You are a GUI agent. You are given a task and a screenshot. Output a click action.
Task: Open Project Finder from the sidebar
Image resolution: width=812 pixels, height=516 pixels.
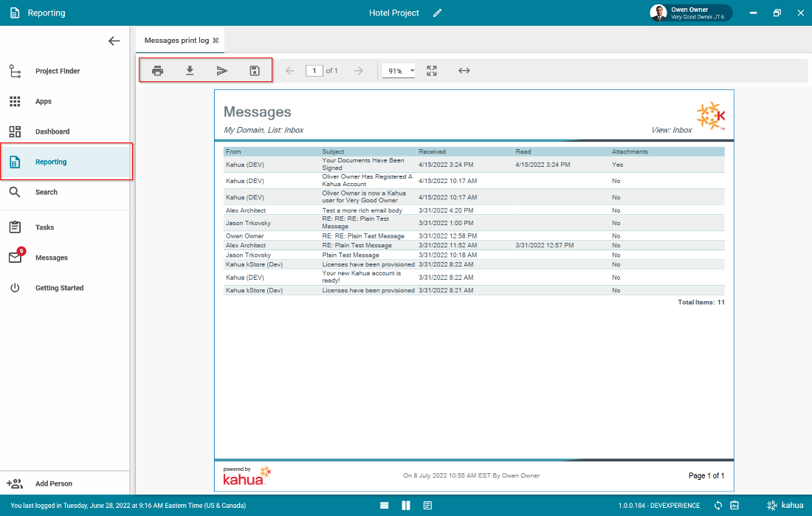tap(58, 72)
